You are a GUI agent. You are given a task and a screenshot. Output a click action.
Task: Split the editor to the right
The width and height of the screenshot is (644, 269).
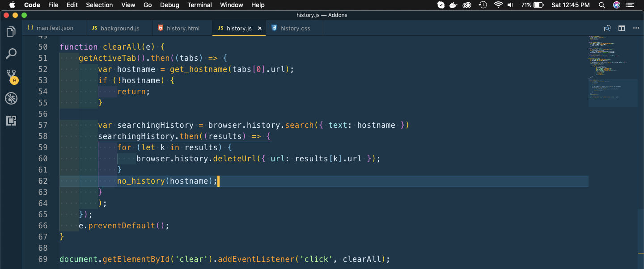(622, 28)
